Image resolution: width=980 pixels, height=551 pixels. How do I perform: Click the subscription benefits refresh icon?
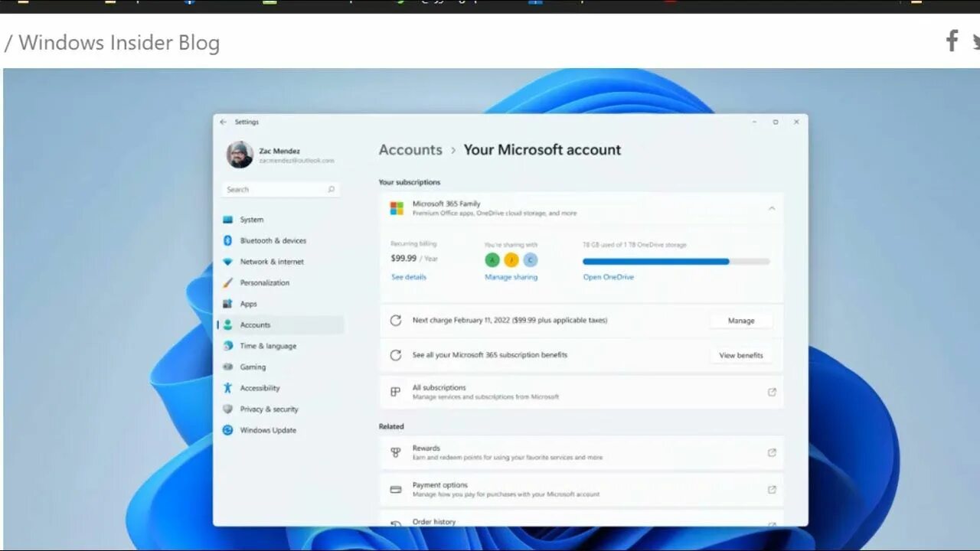[x=396, y=355]
